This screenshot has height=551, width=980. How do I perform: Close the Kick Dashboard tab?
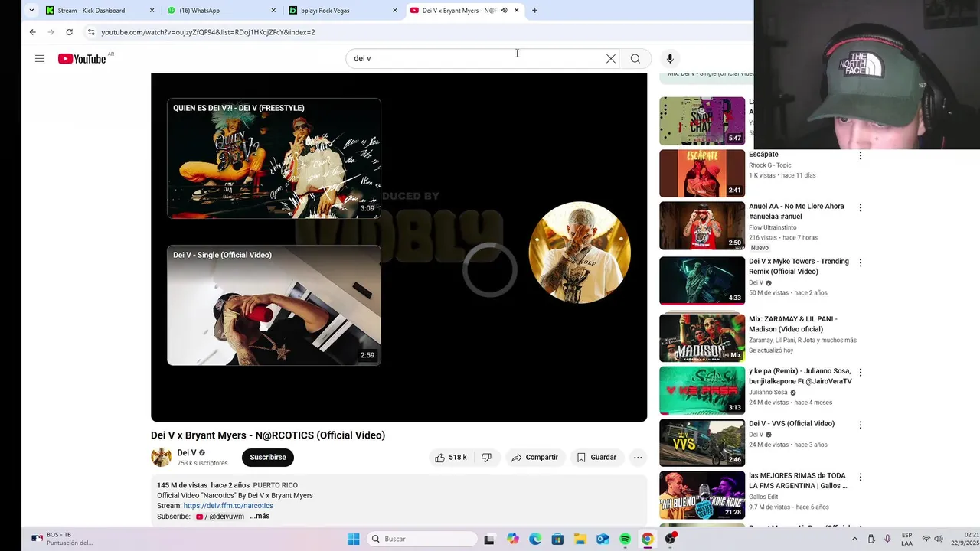152,11
